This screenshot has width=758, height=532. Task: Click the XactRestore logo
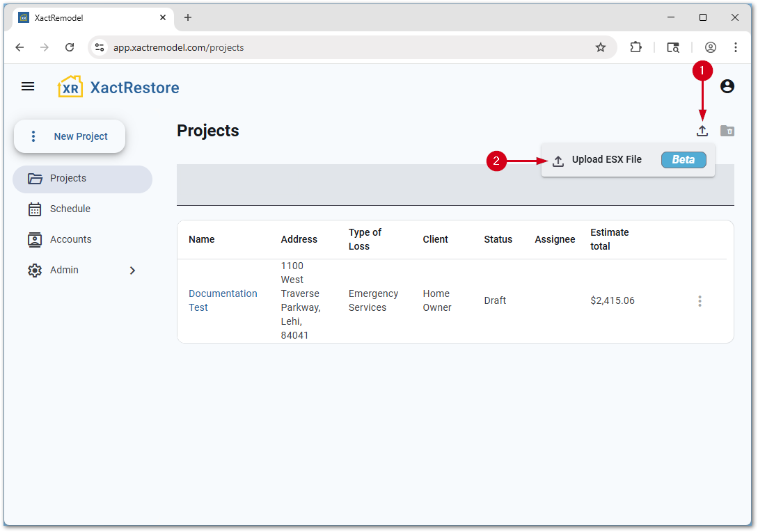(118, 88)
